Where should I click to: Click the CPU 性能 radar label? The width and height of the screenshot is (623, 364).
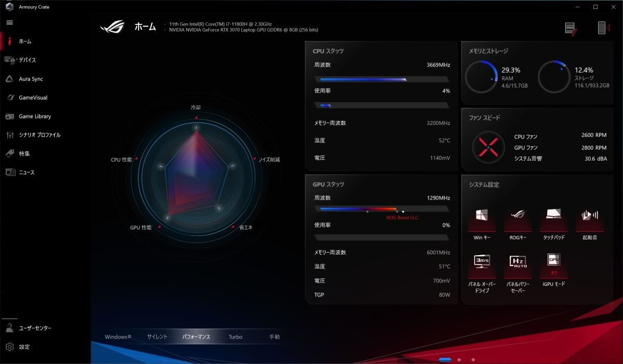tap(121, 160)
